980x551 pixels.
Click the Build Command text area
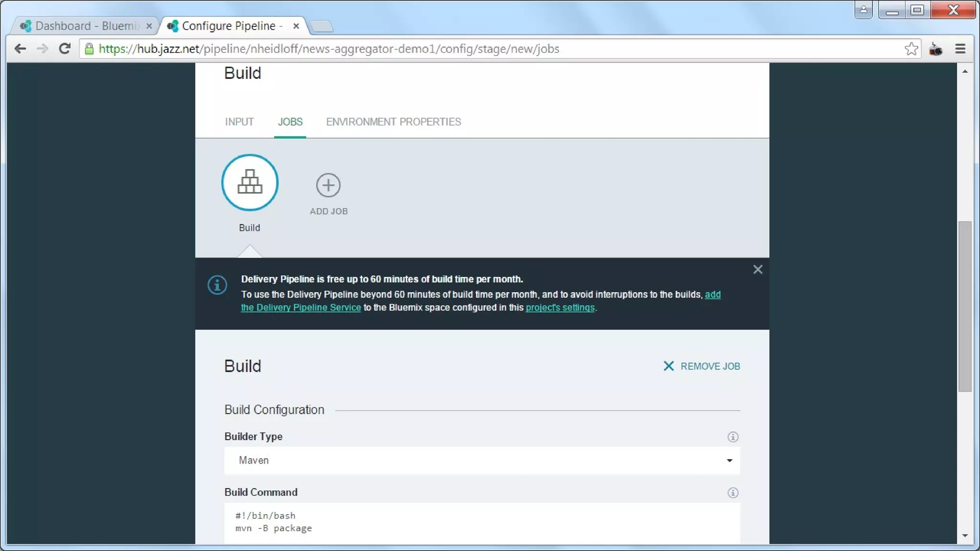[482, 522]
